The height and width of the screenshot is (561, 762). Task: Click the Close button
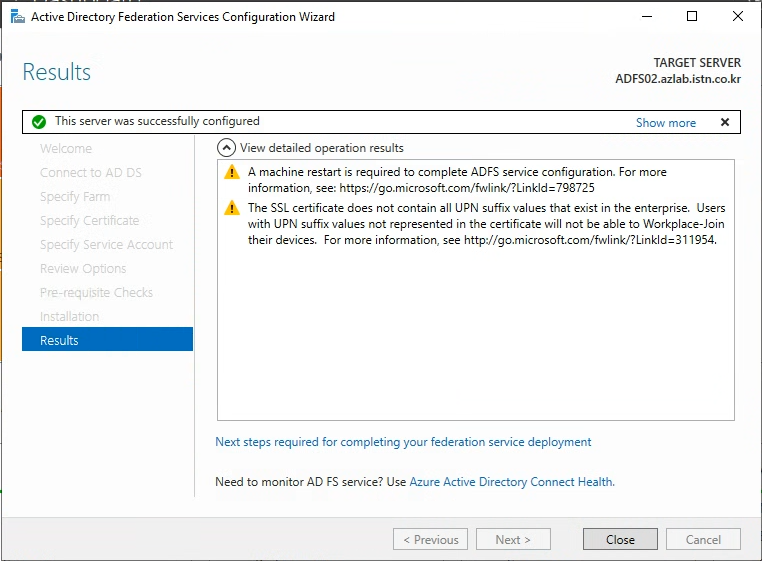point(620,540)
